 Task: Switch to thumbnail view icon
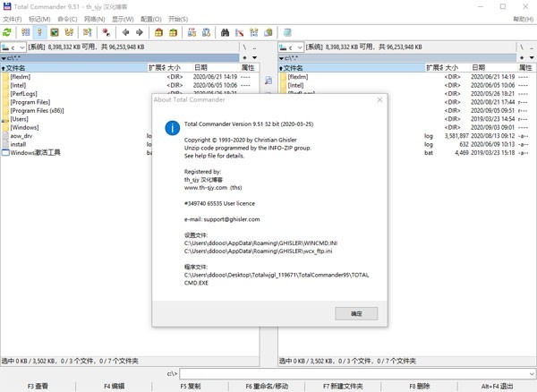(54, 32)
